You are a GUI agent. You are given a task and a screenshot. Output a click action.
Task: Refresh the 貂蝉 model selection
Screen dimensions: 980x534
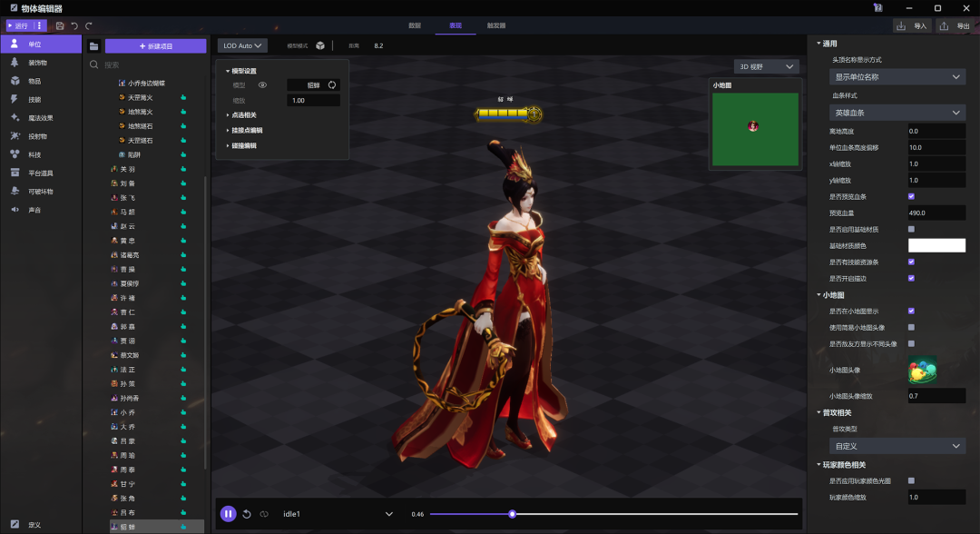(x=332, y=85)
